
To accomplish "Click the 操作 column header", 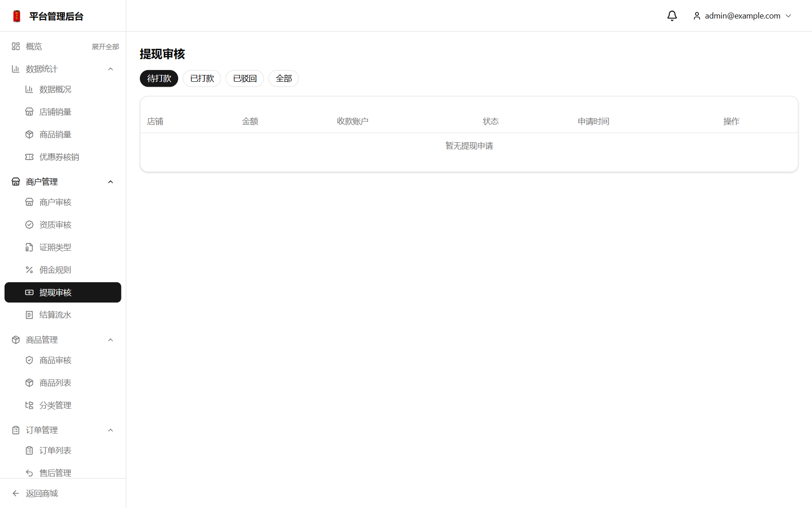I will tap(732, 121).
